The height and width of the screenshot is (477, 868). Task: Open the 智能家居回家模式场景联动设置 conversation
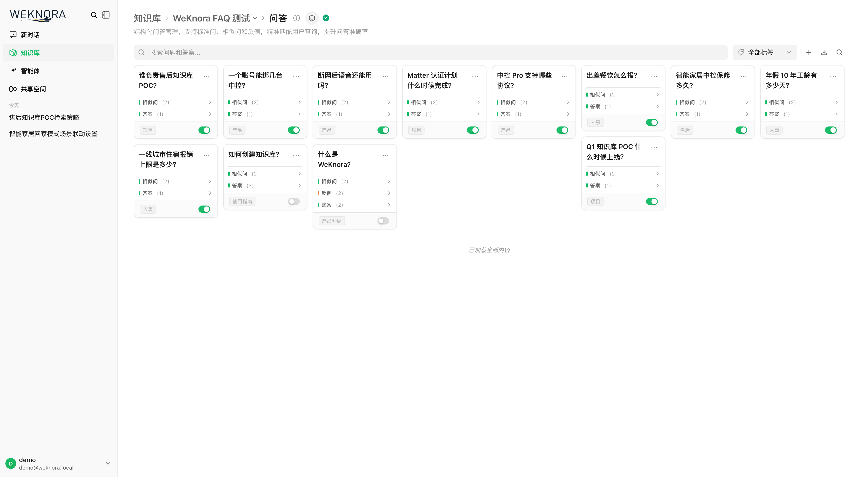53,134
